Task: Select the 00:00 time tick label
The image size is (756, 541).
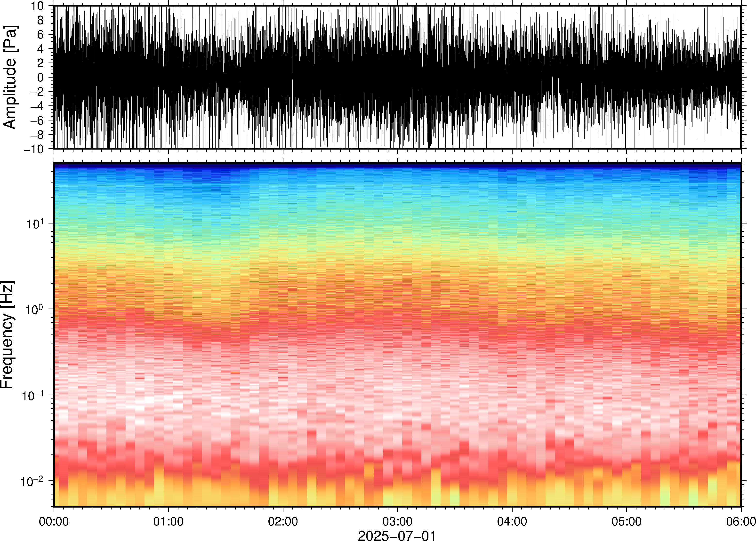Action: tap(54, 521)
